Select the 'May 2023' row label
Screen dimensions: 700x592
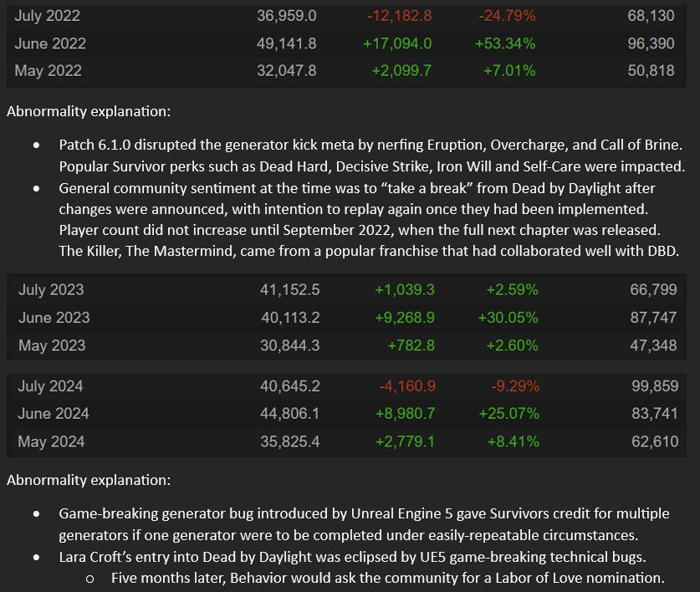click(x=52, y=346)
